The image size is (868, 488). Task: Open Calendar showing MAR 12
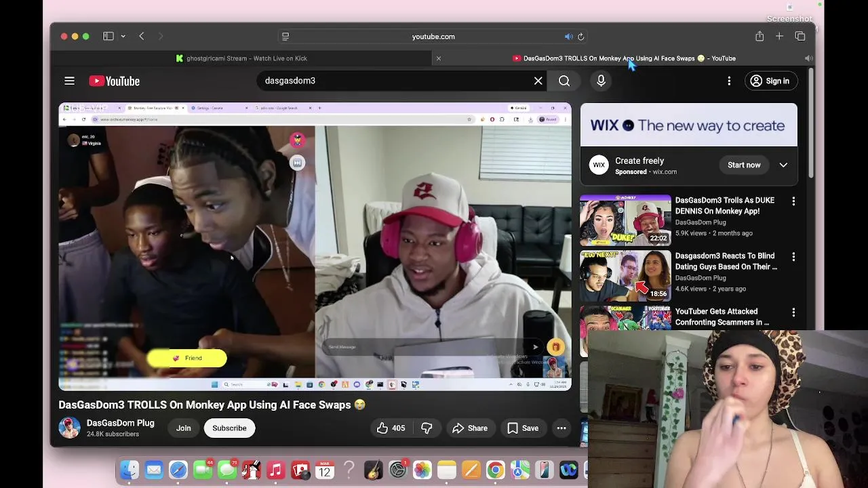(325, 470)
